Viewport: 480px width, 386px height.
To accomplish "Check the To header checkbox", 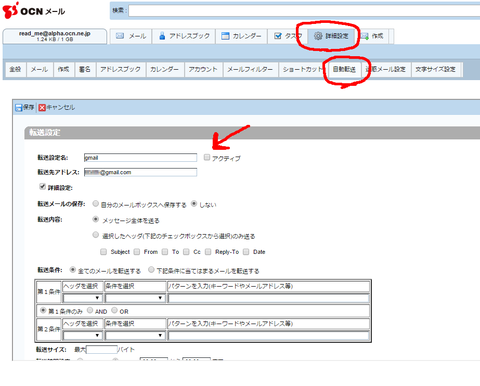I will 165,252.
